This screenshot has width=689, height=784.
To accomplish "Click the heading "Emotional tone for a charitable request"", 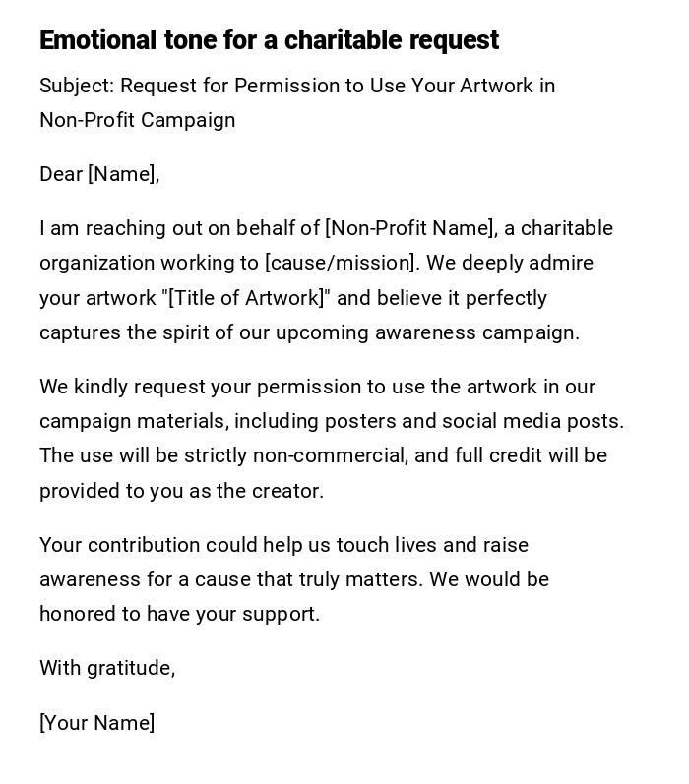I will coord(269,40).
